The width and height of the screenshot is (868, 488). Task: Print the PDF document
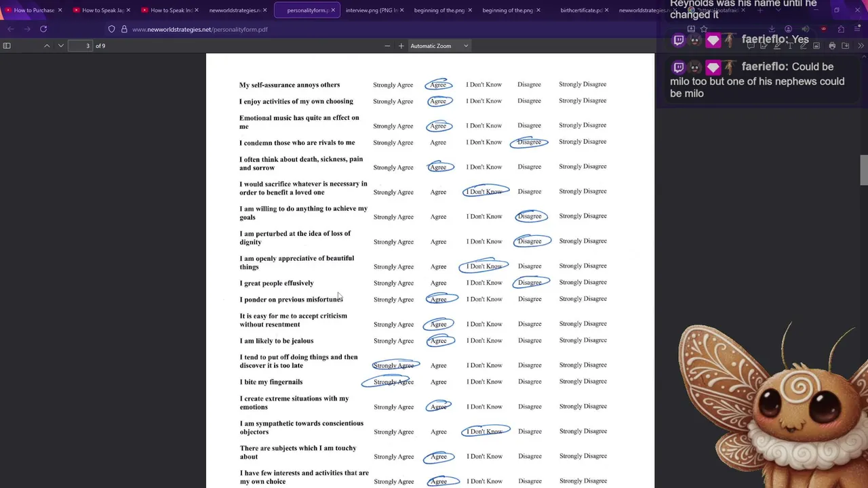[832, 45]
